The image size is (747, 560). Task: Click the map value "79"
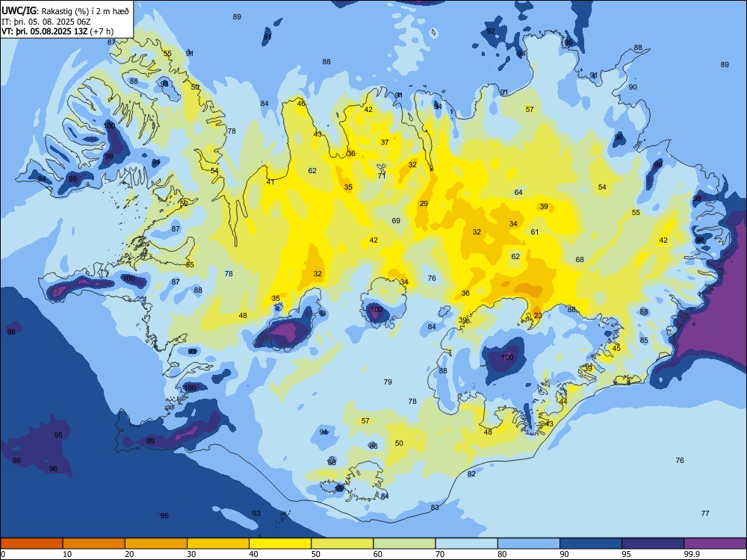pos(388,382)
